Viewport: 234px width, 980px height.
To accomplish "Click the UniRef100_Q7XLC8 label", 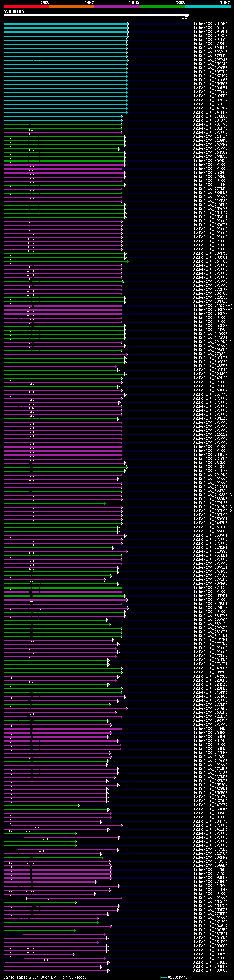I will [x=210, y=116].
